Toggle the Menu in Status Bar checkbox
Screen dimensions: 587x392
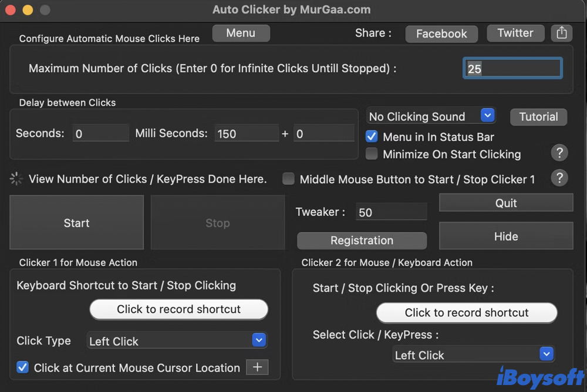coord(371,137)
